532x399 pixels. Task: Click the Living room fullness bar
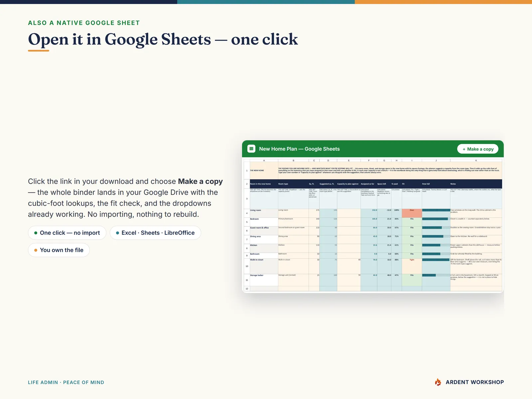tap(436, 210)
